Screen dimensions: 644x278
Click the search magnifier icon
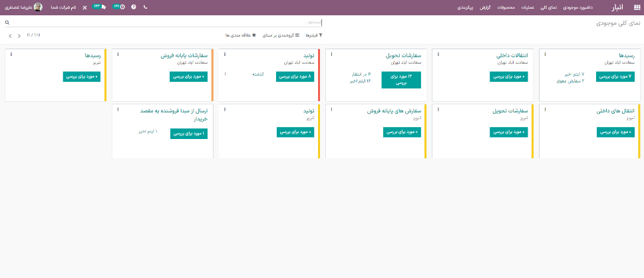click(x=7, y=23)
